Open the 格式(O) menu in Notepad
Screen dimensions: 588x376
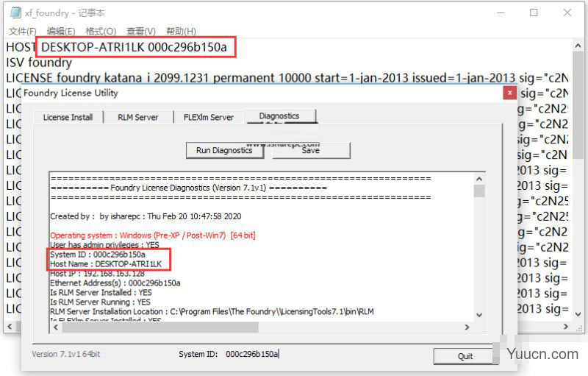pos(101,31)
